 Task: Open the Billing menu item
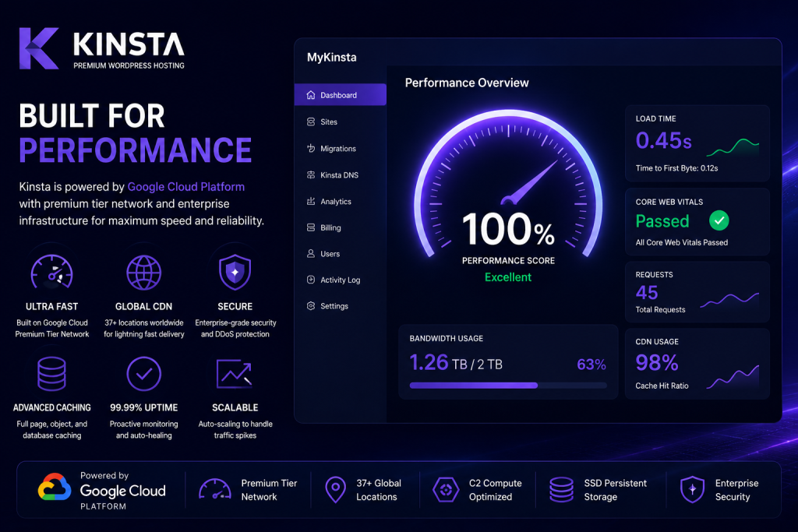point(340,227)
